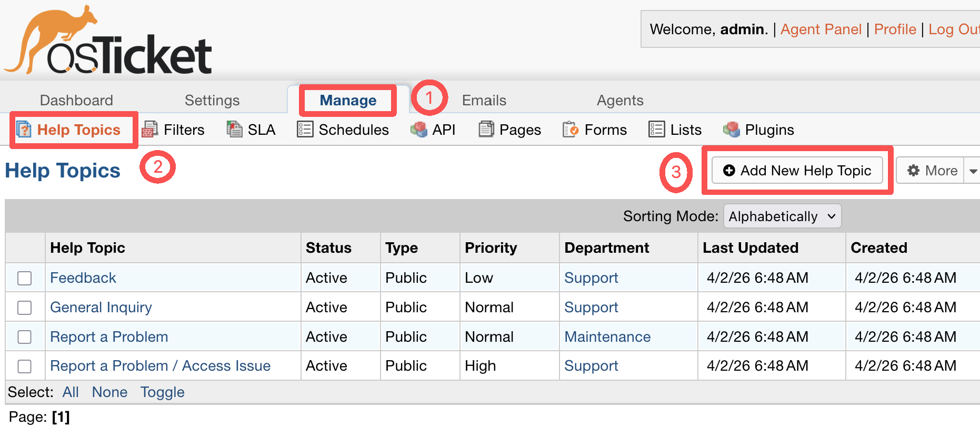Switch to the Settings tab
The image size is (980, 436).
pyautogui.click(x=212, y=100)
